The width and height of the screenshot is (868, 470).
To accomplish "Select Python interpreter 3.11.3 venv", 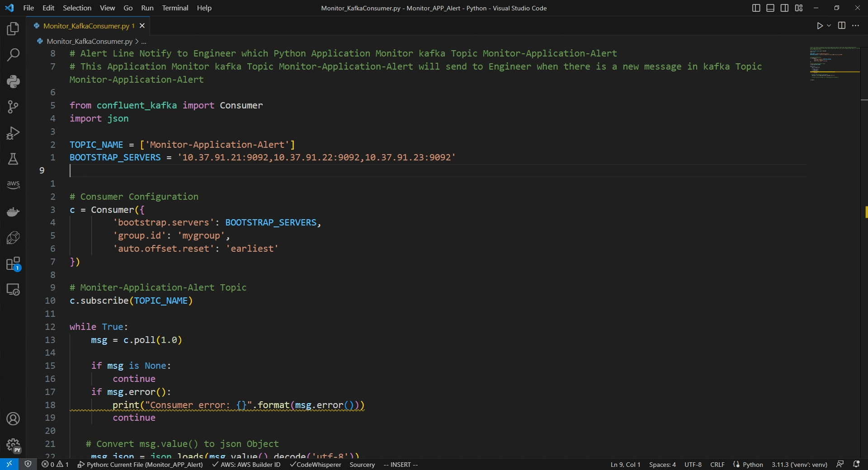I will [x=799, y=465].
